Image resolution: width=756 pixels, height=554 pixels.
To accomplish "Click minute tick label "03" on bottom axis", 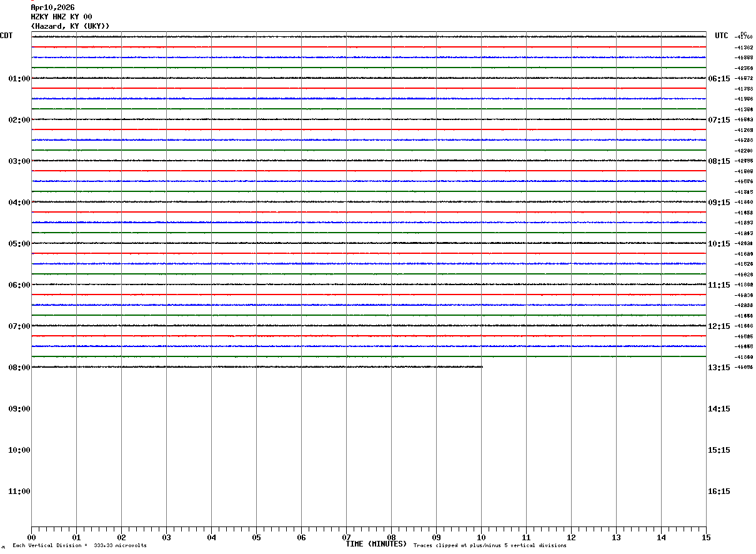I will pyautogui.click(x=166, y=538).
